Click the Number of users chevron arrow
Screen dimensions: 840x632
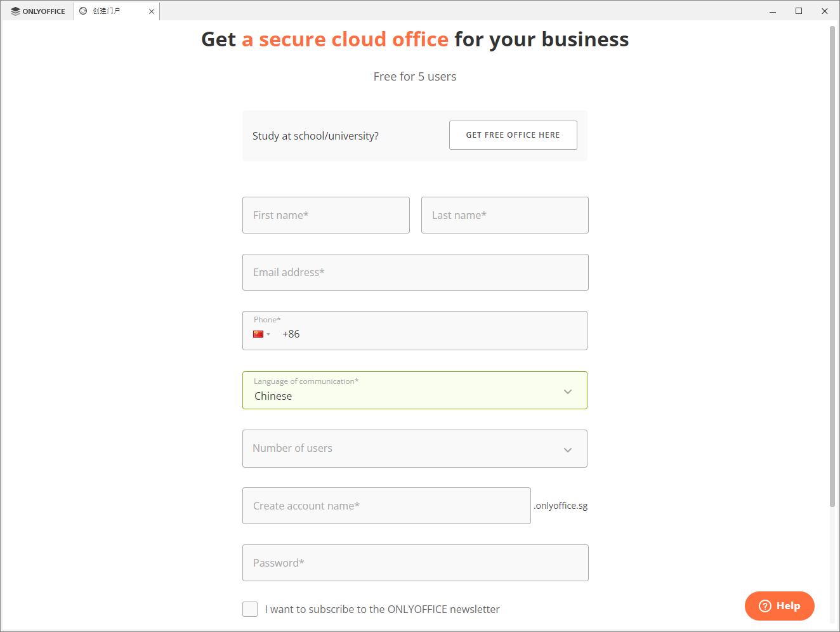coord(568,450)
